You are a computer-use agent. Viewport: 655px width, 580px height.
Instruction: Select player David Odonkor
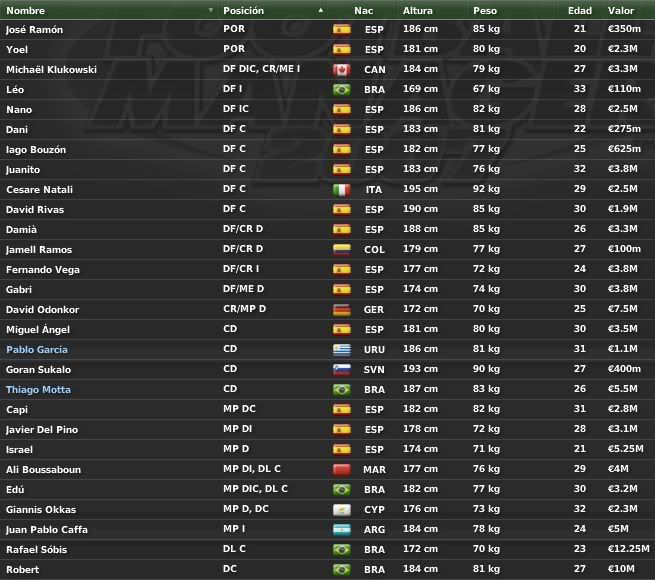[43, 310]
